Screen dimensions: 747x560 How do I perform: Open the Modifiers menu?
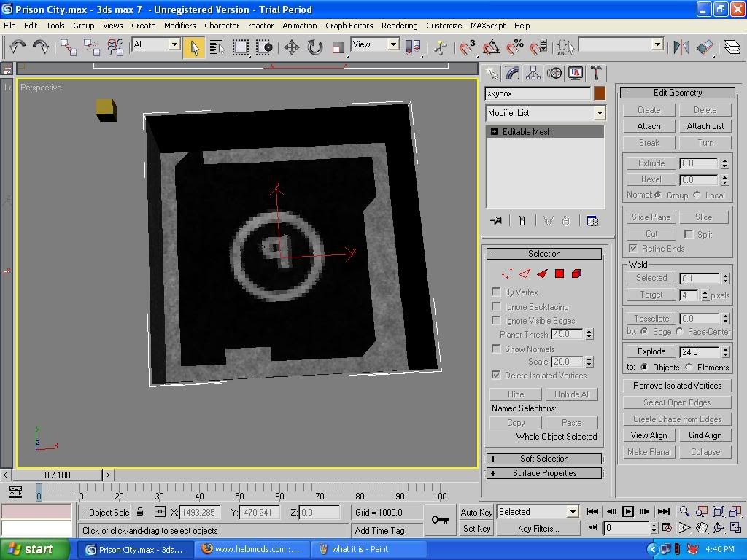pyautogui.click(x=179, y=26)
